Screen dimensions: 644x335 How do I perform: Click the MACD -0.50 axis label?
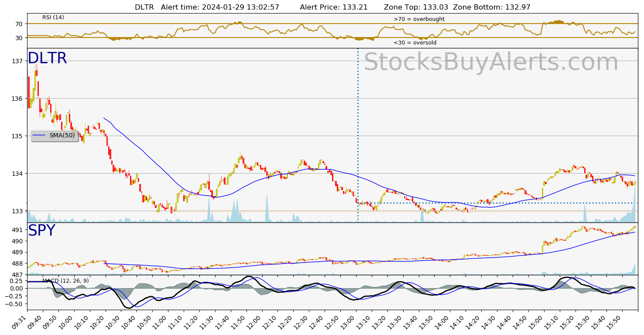tap(14, 304)
